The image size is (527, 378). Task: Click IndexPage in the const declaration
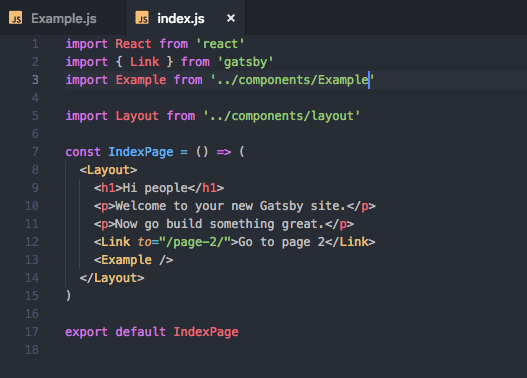[141, 152]
